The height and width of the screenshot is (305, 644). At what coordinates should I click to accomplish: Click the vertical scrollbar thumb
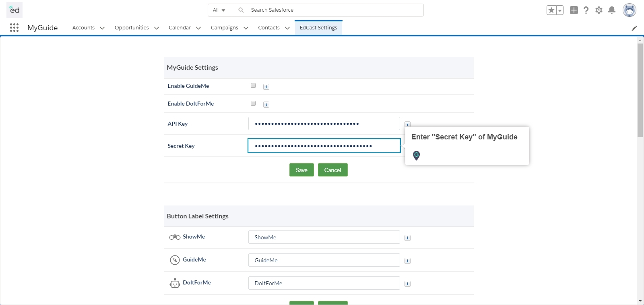pos(640,90)
